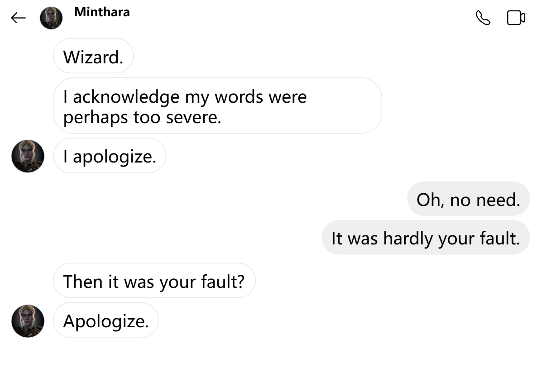The height and width of the screenshot is (392, 541).
Task: Click the line "I acknowledge my words were"
Action: coord(185,96)
